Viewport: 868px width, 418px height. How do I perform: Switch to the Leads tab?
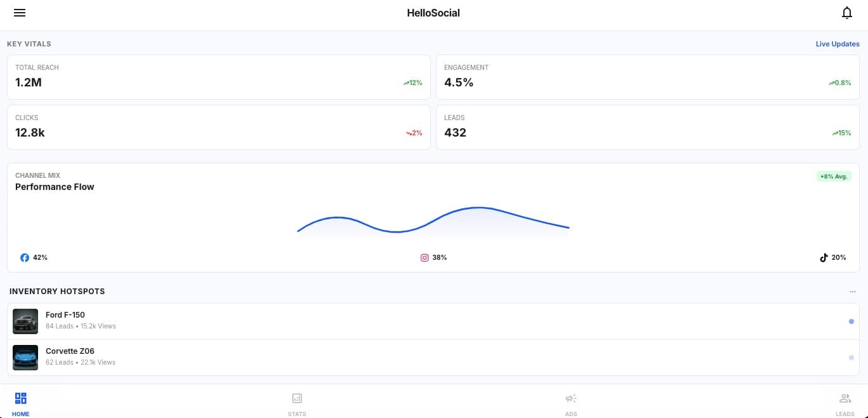pyautogui.click(x=845, y=402)
